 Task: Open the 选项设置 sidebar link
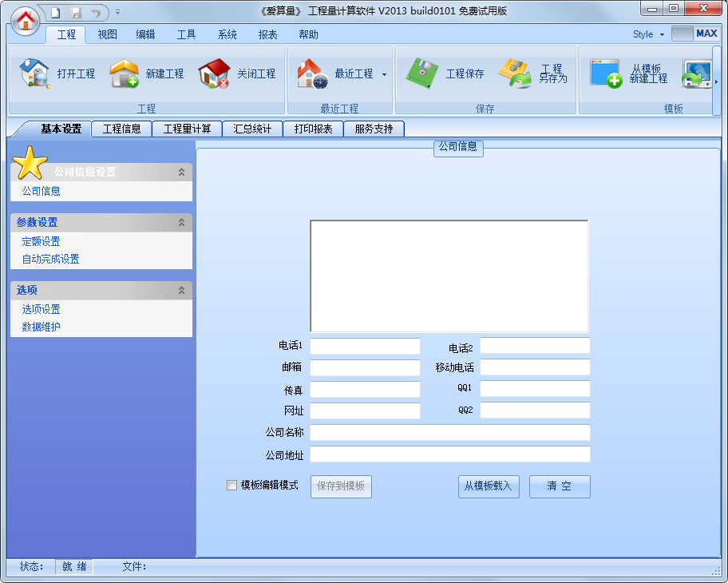(x=41, y=309)
